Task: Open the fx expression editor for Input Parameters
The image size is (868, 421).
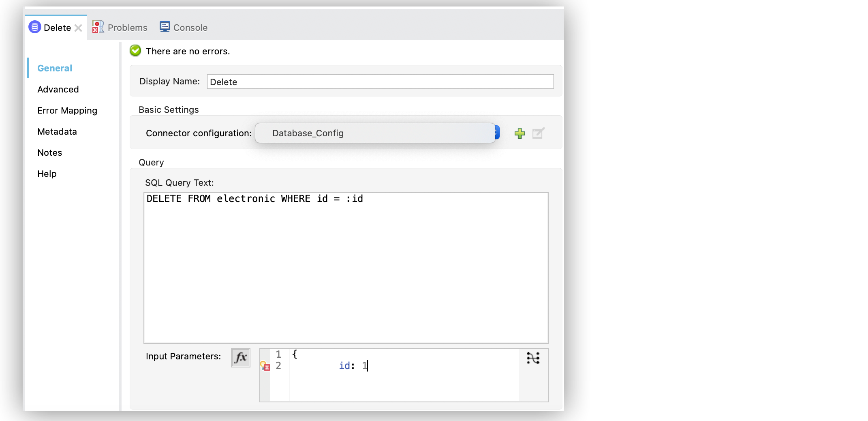Action: 240,357
